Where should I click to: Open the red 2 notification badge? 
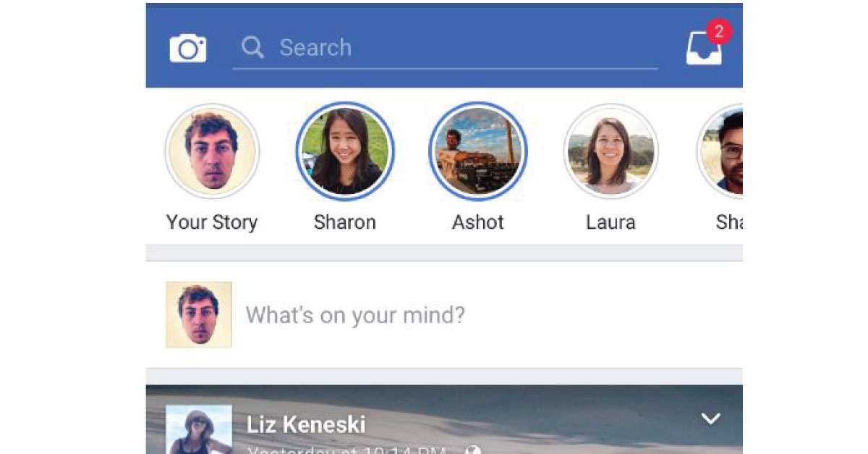click(718, 31)
